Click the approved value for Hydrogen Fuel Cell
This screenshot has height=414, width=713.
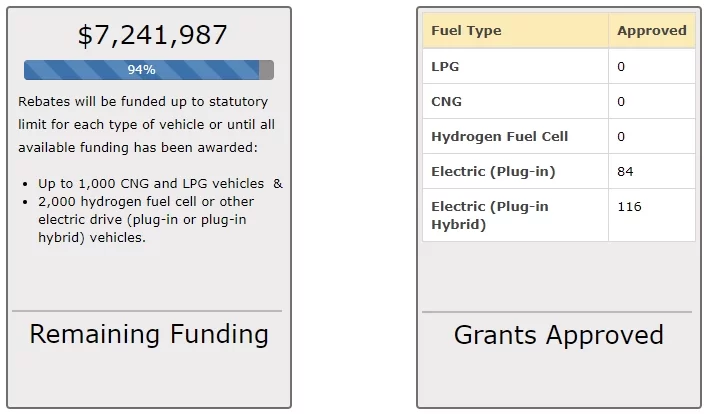click(621, 137)
